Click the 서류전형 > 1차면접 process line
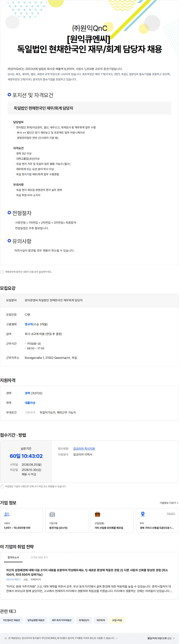This screenshot has width=179, height=644. tap(45, 222)
